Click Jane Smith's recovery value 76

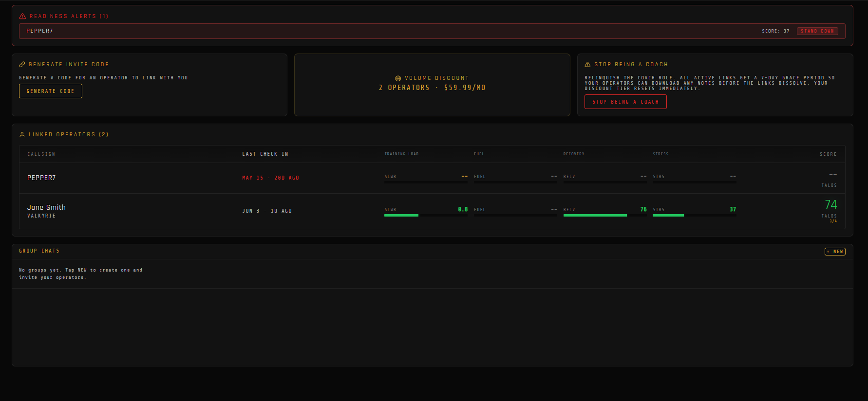pos(643,209)
